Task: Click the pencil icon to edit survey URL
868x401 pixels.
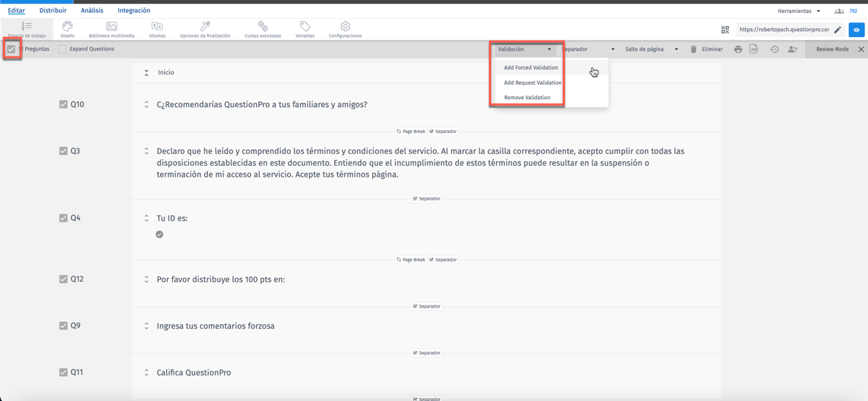Action: pos(838,30)
